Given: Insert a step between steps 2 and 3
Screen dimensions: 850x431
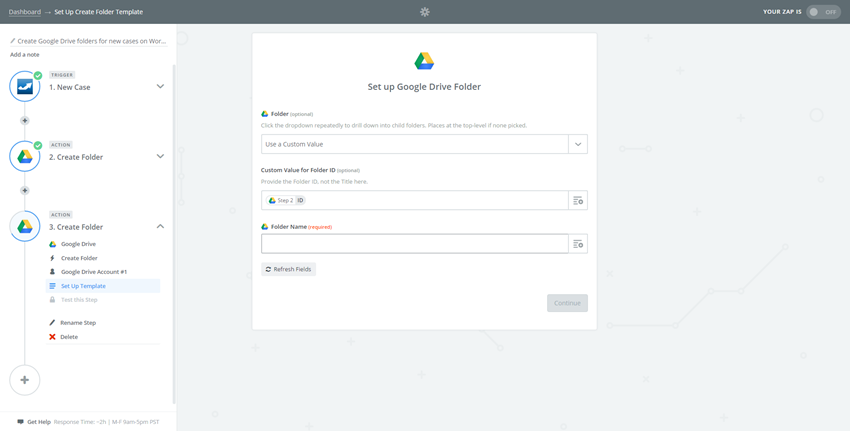Looking at the screenshot, I should point(24,191).
